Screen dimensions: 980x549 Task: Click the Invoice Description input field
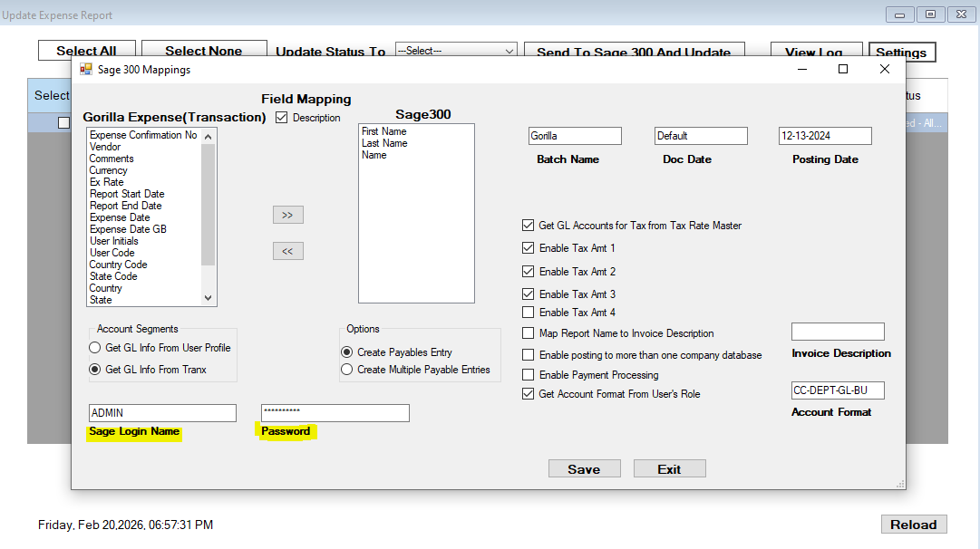click(x=838, y=332)
